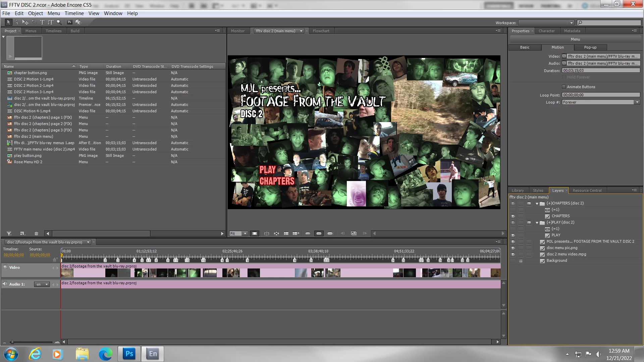Click the Pop-up properties tab button
Viewport: 644px width, 362px height.
(x=590, y=48)
